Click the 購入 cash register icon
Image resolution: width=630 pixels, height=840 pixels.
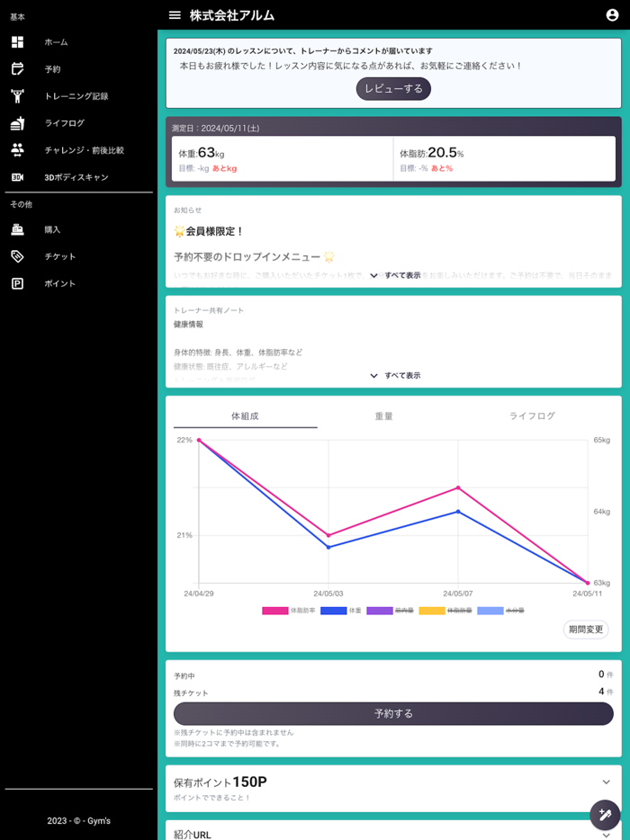(18, 230)
